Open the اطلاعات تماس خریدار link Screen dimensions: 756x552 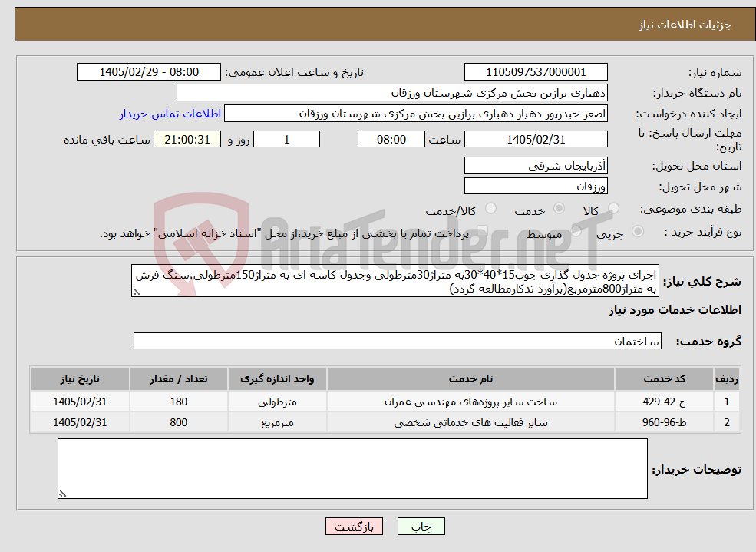click(170, 114)
